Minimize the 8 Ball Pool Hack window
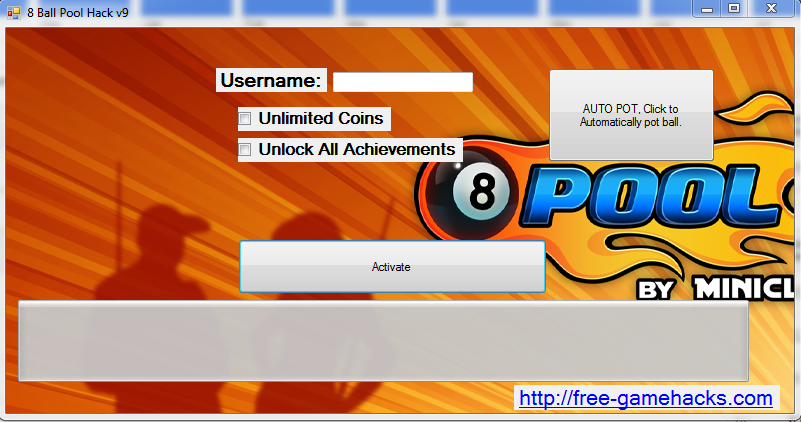The width and height of the screenshot is (801, 422). coord(707,9)
